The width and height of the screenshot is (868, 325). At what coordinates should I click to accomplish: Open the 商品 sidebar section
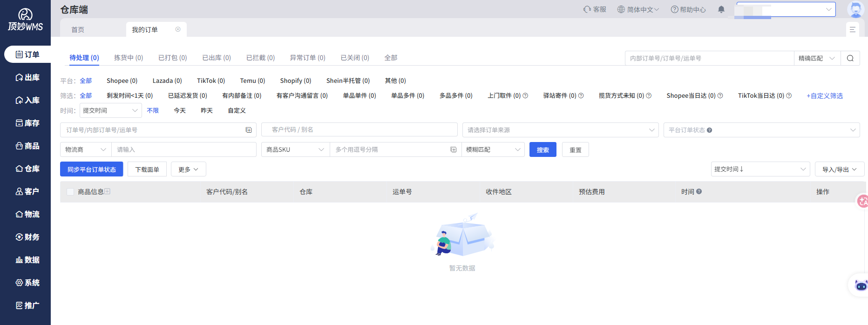[27, 146]
